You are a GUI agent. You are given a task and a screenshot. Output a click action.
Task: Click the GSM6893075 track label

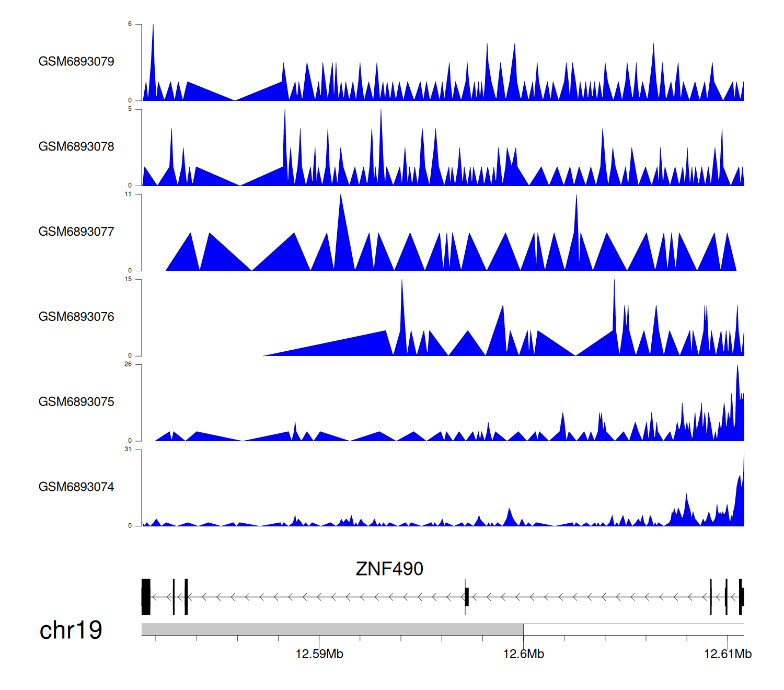tap(76, 402)
